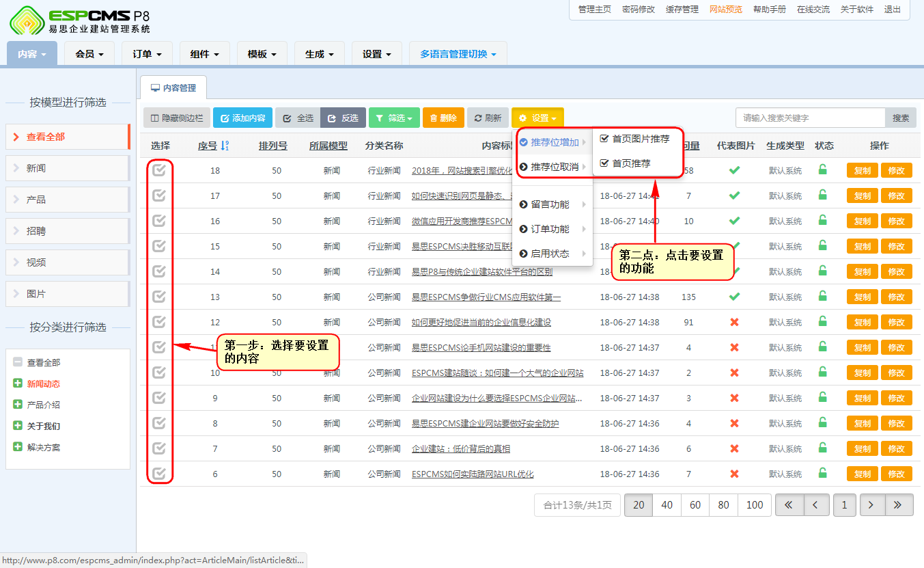The height and width of the screenshot is (568, 924).
Task: Tick the select checkbox for row 17
Action: click(x=159, y=195)
